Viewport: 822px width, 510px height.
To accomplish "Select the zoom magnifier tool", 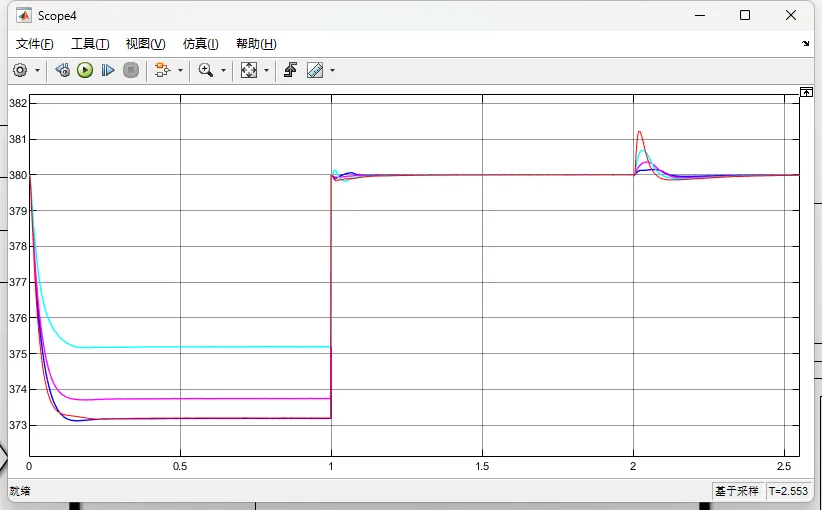I will click(206, 70).
